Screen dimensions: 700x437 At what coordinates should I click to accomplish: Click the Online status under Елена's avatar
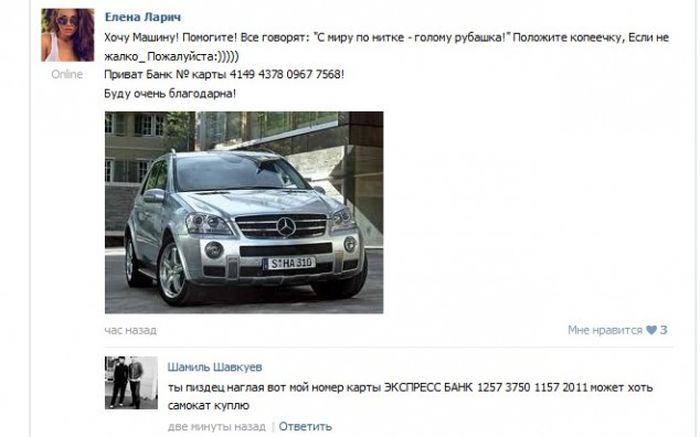[67, 74]
